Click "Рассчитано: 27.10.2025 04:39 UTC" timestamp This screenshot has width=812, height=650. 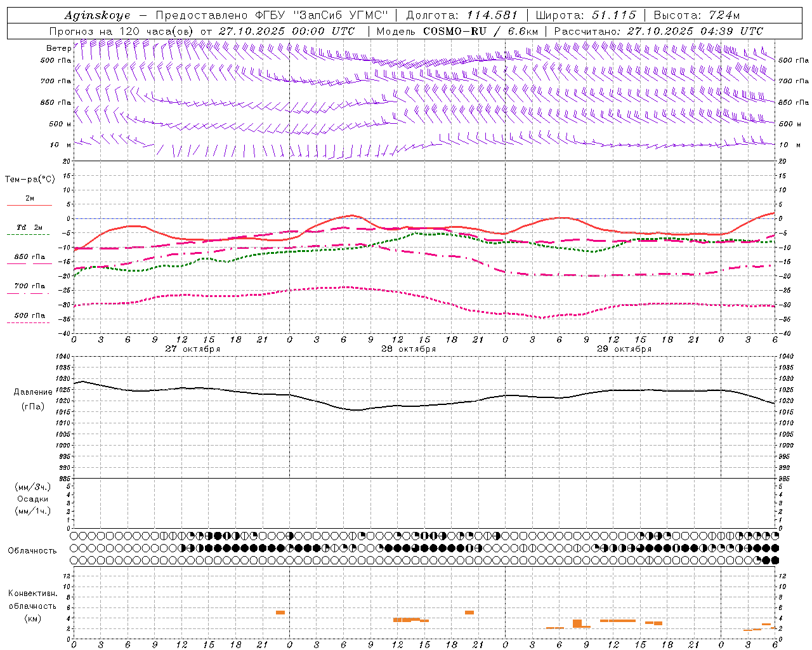[x=658, y=31]
